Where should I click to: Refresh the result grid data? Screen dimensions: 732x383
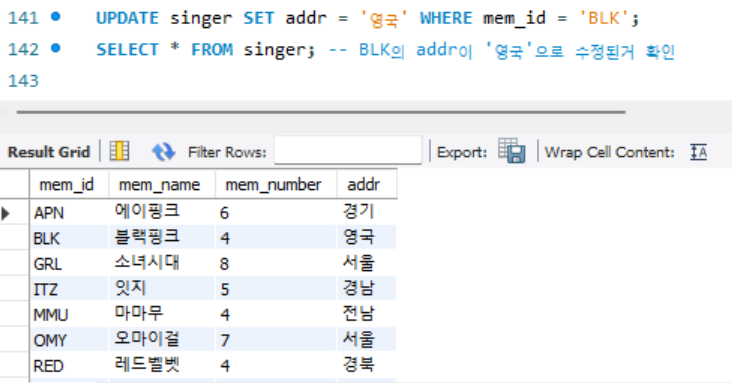[163, 152]
